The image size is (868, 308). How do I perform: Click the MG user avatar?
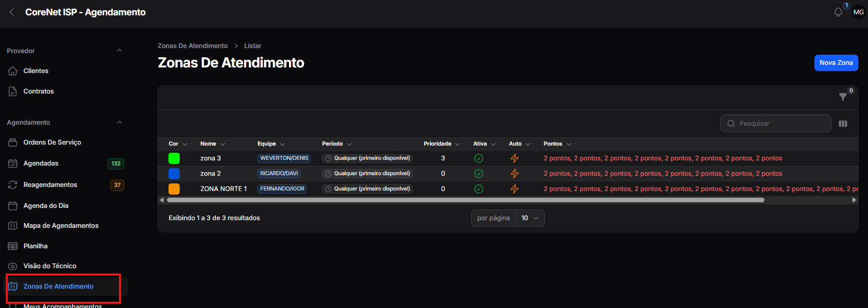858,12
